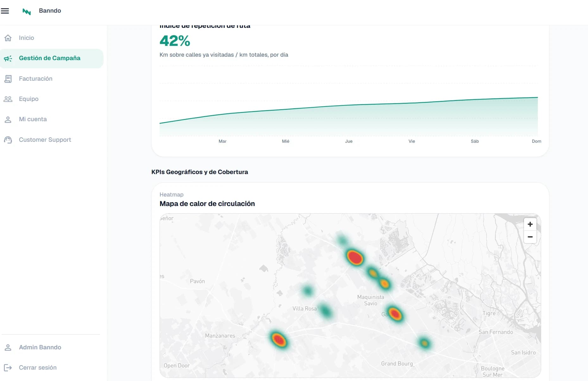Open Customer Support page
The image size is (588, 381).
pyautogui.click(x=45, y=140)
